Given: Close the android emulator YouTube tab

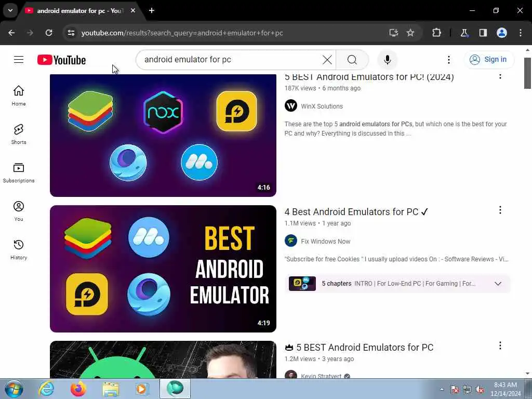Looking at the screenshot, I should 133,10.
